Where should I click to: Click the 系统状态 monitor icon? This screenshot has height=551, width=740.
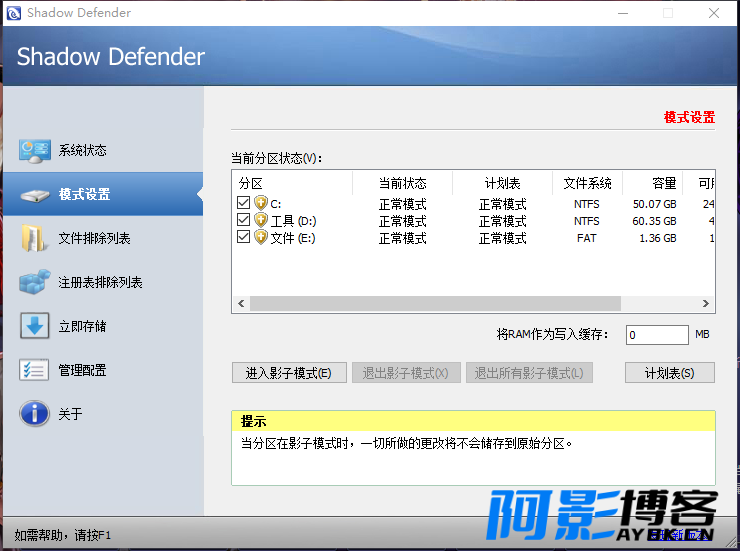tap(34, 150)
